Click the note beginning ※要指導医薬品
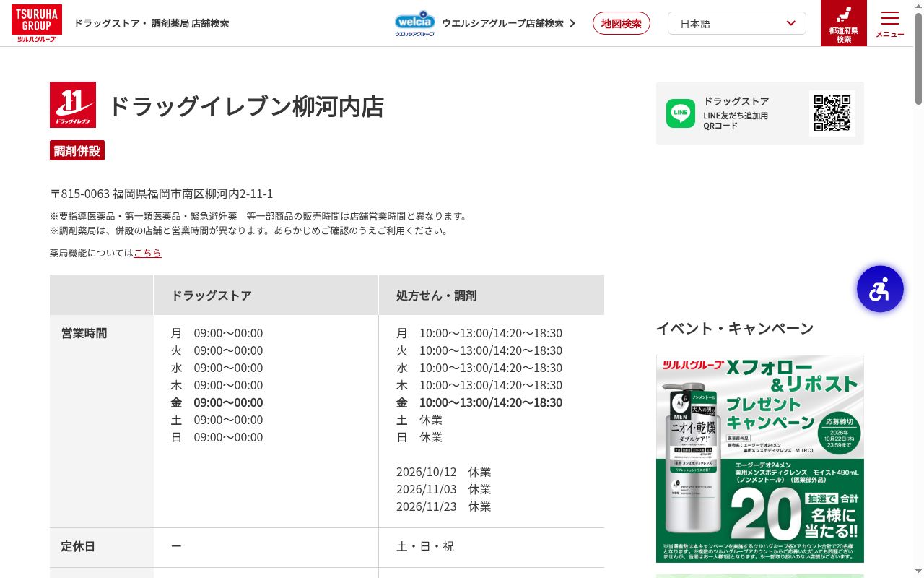924x578 pixels. tap(260, 216)
